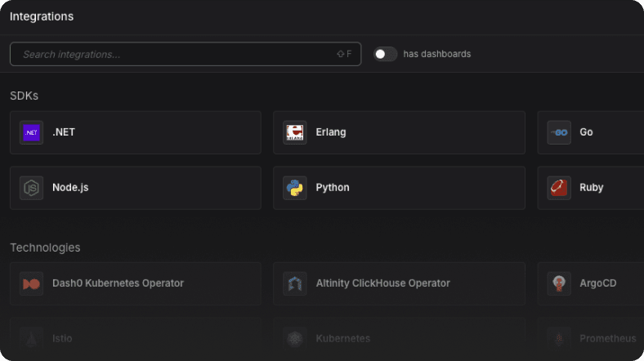Open the Dash0 Kubernetes Operator card

[136, 283]
